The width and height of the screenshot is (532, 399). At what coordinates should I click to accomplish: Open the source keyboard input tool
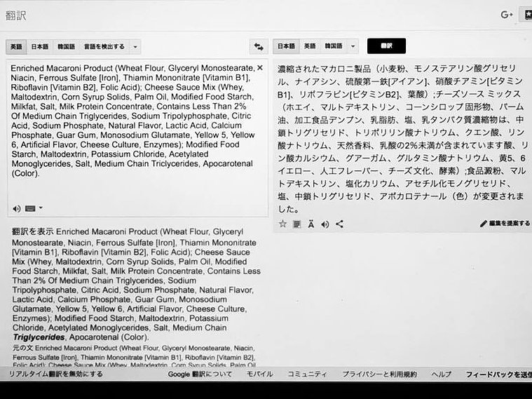click(x=30, y=208)
